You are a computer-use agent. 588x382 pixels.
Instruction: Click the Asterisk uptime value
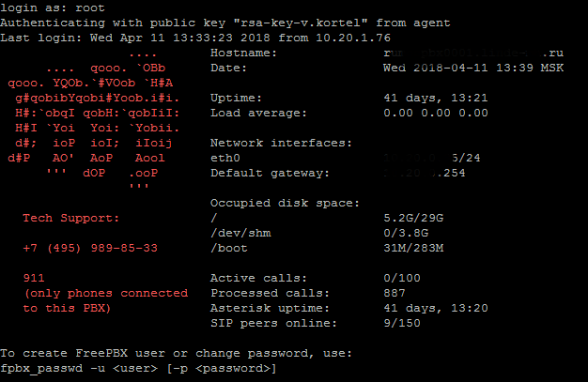click(x=436, y=309)
